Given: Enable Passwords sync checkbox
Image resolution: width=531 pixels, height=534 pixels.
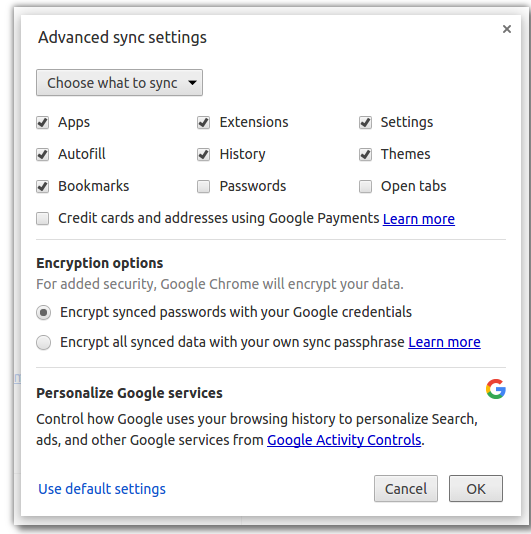Looking at the screenshot, I should 203,186.
